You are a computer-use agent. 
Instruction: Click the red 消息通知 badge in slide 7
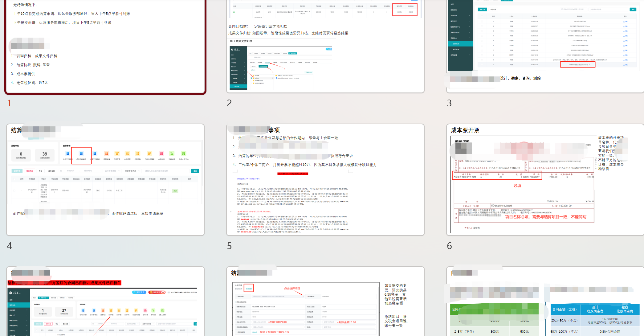[157, 292]
